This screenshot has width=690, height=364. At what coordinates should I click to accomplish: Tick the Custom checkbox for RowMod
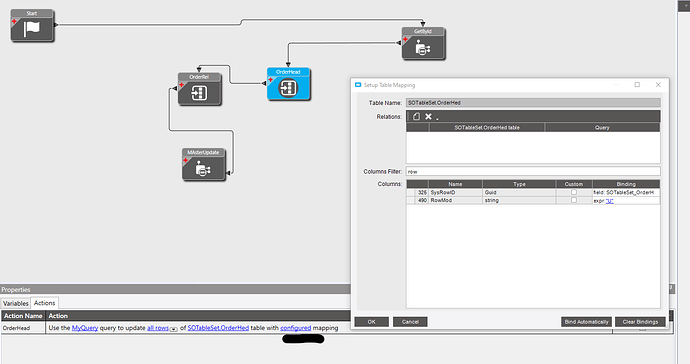[574, 200]
